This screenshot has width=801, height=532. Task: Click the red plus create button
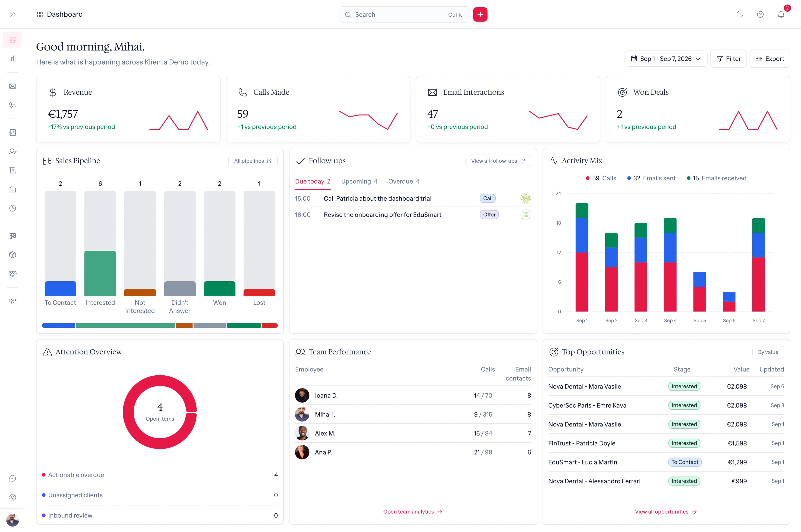[x=480, y=14]
